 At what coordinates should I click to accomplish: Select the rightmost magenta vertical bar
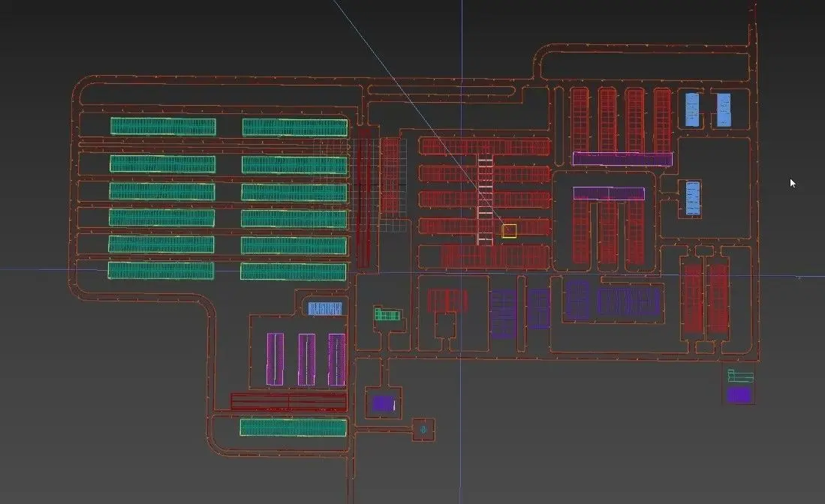[x=337, y=359]
